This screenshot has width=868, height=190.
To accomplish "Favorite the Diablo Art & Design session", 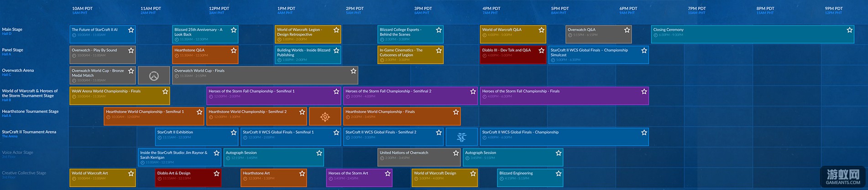I will point(216,174).
